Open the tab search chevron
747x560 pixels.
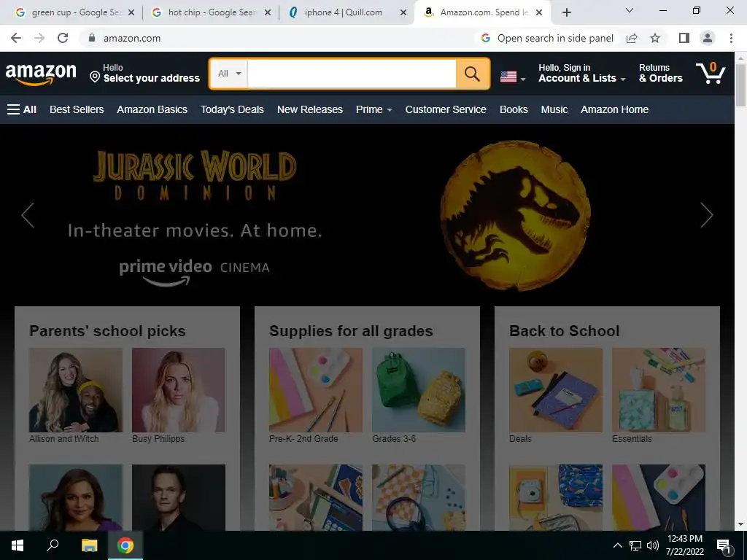pos(630,10)
